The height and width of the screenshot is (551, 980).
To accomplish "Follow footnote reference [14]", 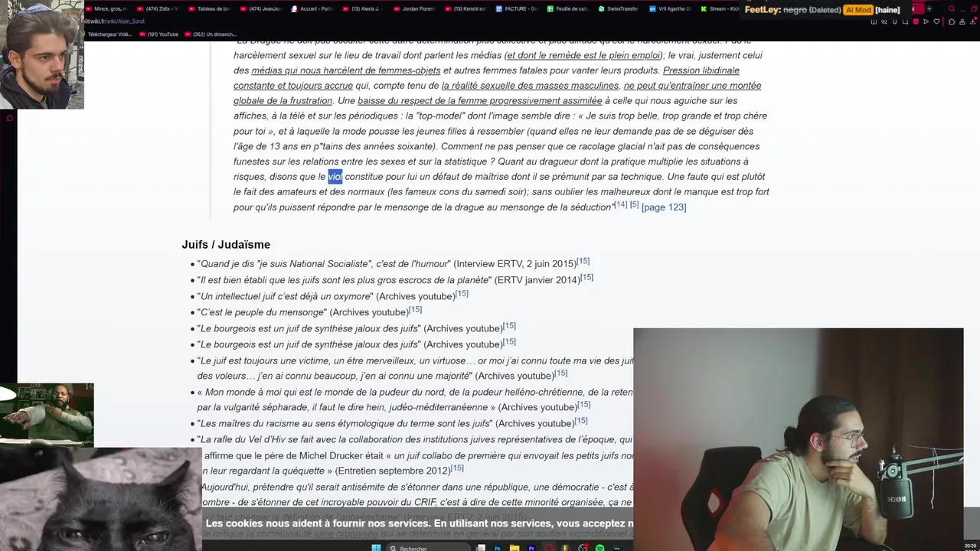I will coord(621,204).
